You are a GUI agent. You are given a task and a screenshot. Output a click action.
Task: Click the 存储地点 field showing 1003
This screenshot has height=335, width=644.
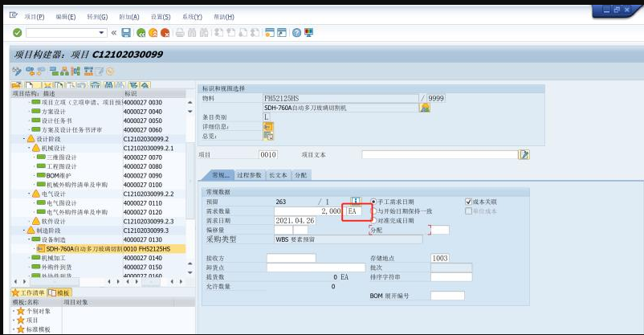[x=440, y=258]
